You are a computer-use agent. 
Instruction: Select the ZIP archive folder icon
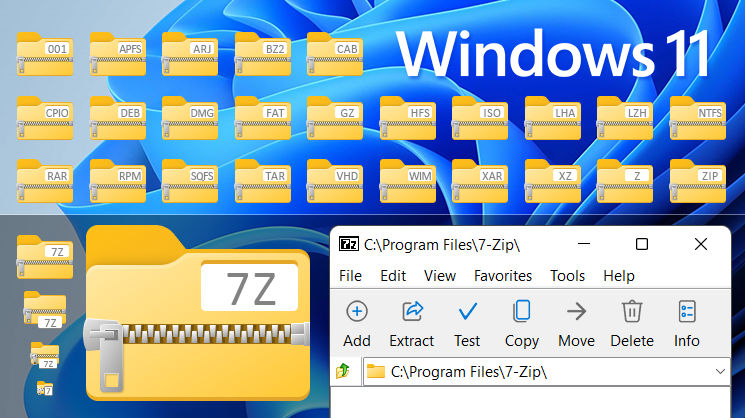(x=697, y=181)
